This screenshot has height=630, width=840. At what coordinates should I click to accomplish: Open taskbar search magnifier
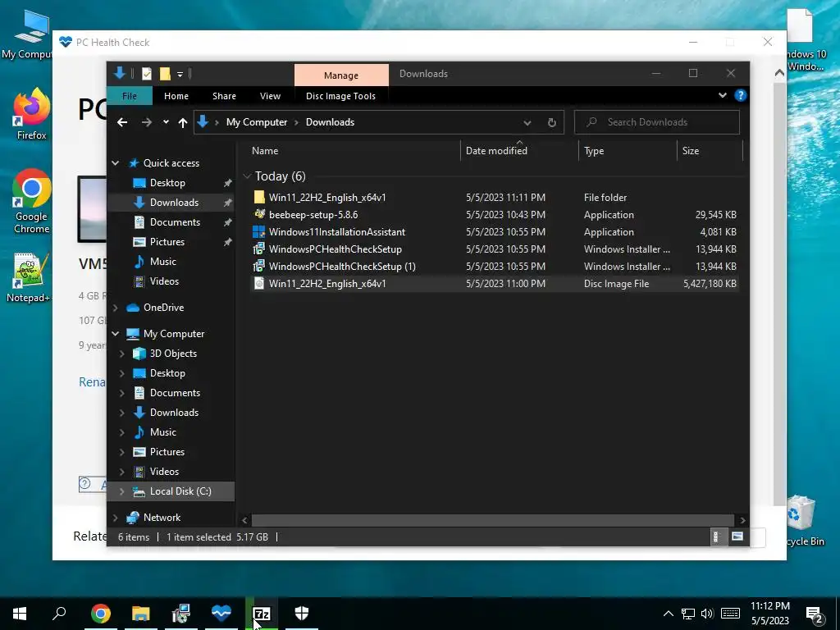click(x=59, y=614)
